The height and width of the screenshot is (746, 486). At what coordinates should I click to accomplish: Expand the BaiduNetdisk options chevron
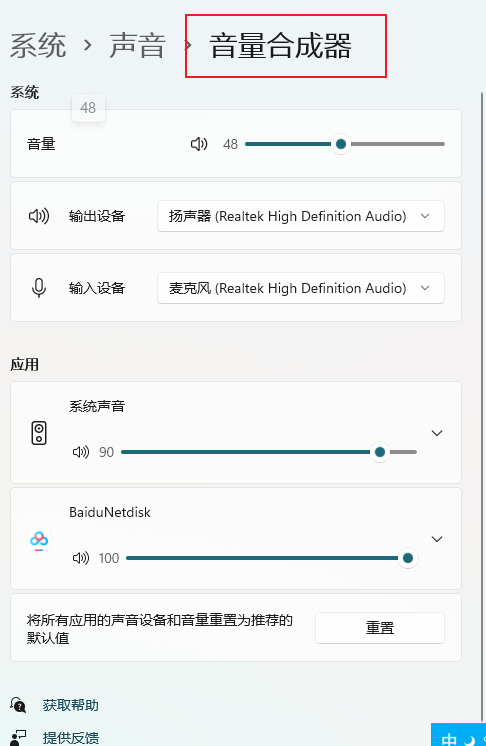(x=437, y=539)
